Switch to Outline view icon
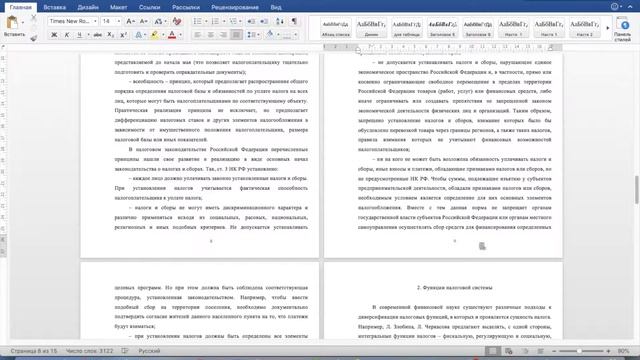Screen dimensions: 640x360 (x=525, y=351)
